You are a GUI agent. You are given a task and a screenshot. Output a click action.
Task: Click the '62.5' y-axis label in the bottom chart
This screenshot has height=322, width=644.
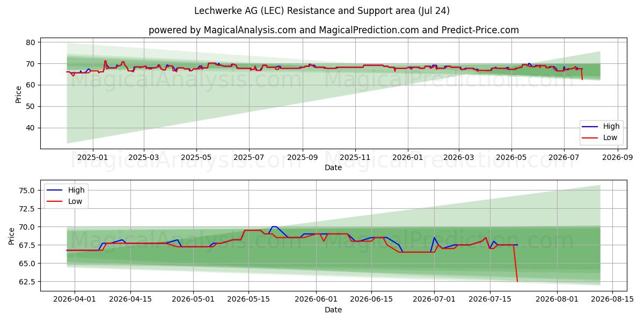coord(27,282)
